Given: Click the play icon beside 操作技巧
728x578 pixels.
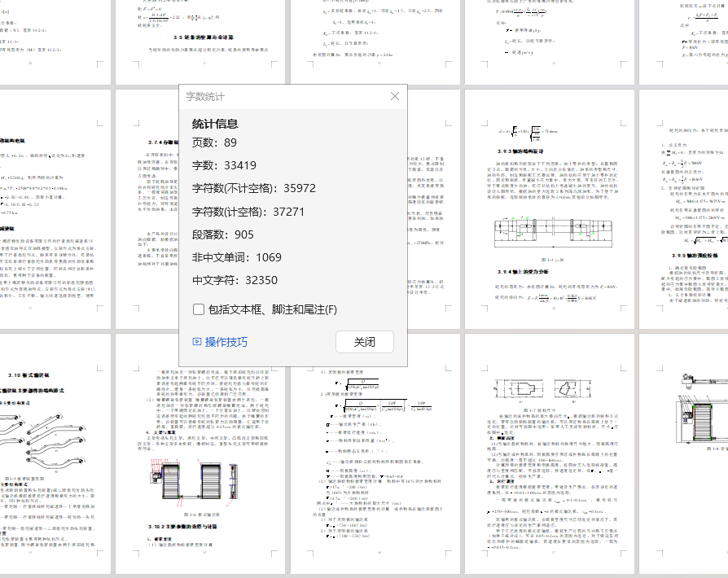Looking at the screenshot, I should click(x=197, y=342).
